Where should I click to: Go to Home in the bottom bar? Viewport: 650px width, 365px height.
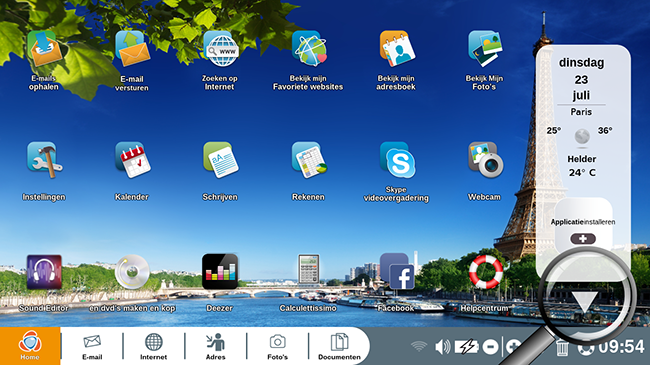click(30, 346)
